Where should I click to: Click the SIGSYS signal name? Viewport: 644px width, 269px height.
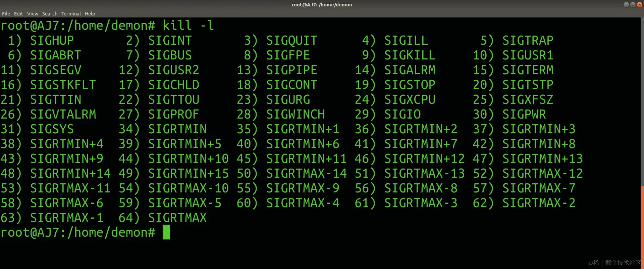click(x=52, y=129)
